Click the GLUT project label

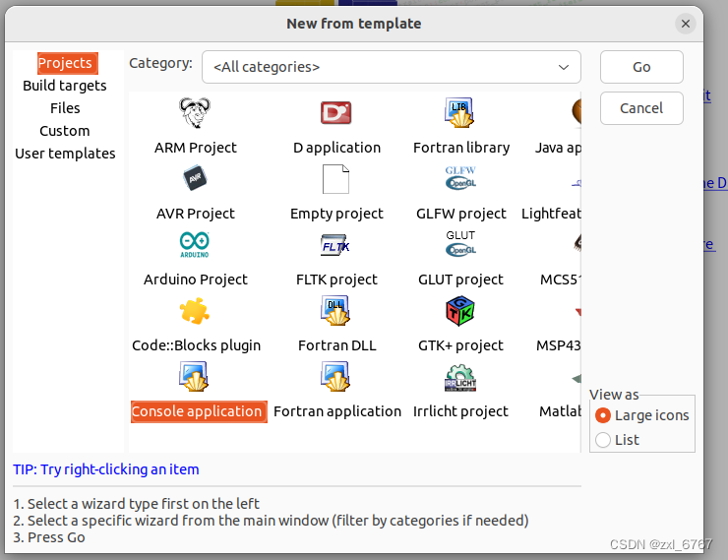(x=460, y=280)
